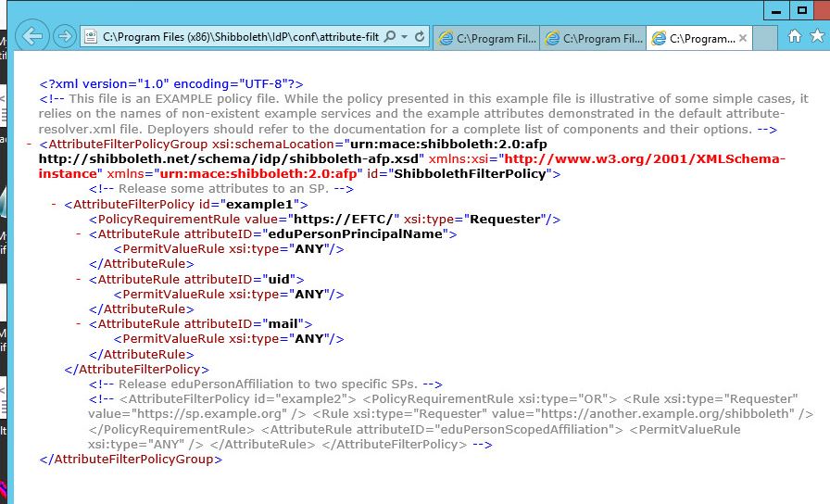The width and height of the screenshot is (830, 504).
Task: Open Favorites with the star icon
Action: (817, 36)
